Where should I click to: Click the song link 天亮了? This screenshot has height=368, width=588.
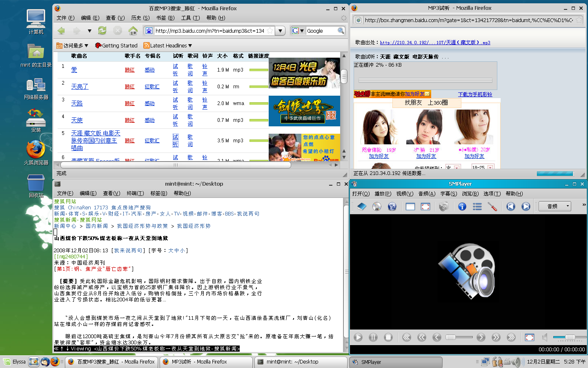[x=80, y=87]
